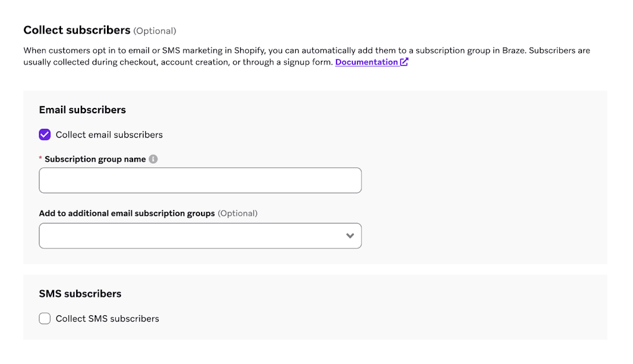Open the additional email subscription groups dropdown

click(x=192, y=236)
